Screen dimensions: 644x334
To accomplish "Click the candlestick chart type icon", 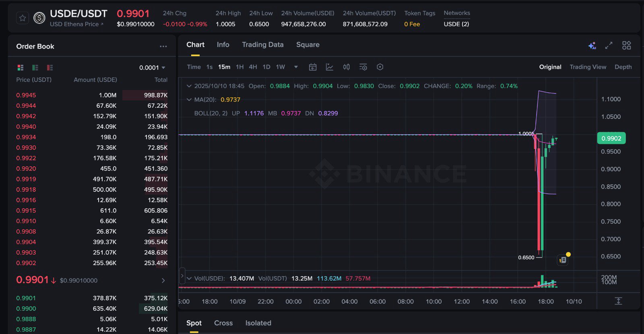I will coord(346,67).
